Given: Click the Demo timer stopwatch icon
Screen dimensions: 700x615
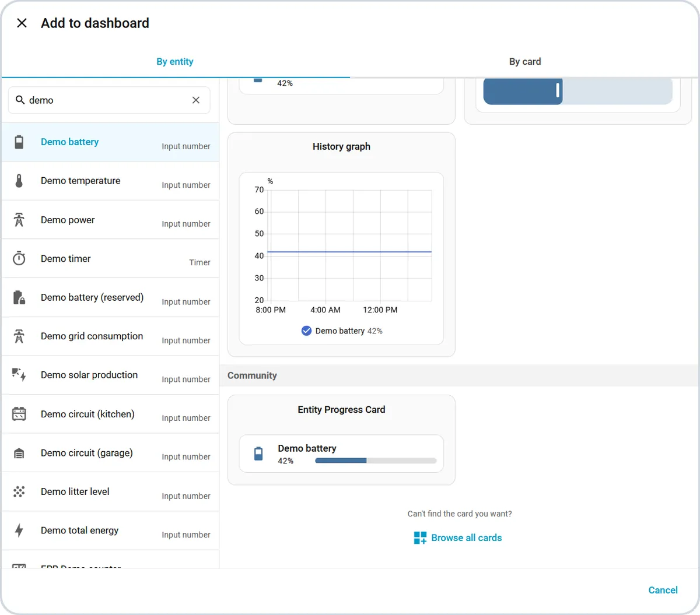Looking at the screenshot, I should point(19,258).
